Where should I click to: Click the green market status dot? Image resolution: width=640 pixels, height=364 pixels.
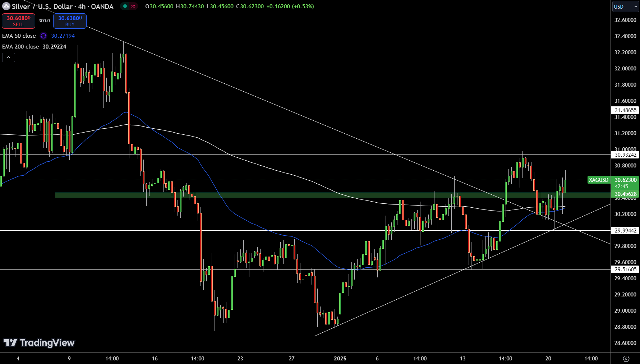(x=125, y=6)
